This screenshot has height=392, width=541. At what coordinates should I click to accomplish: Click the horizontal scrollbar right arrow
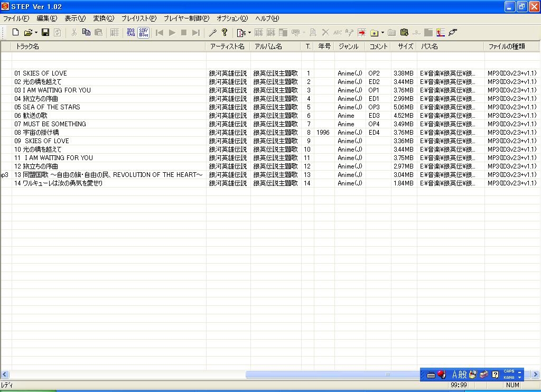coord(536,375)
